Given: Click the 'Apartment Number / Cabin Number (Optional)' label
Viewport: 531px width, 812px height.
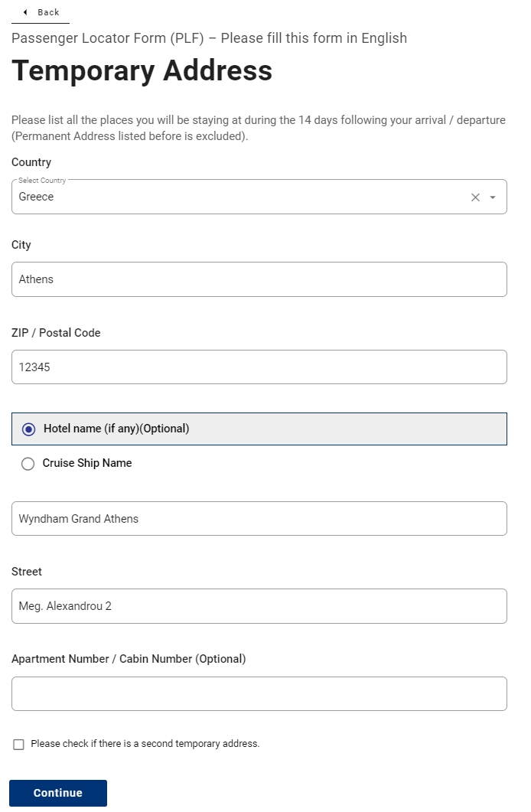Looking at the screenshot, I should click(129, 659).
